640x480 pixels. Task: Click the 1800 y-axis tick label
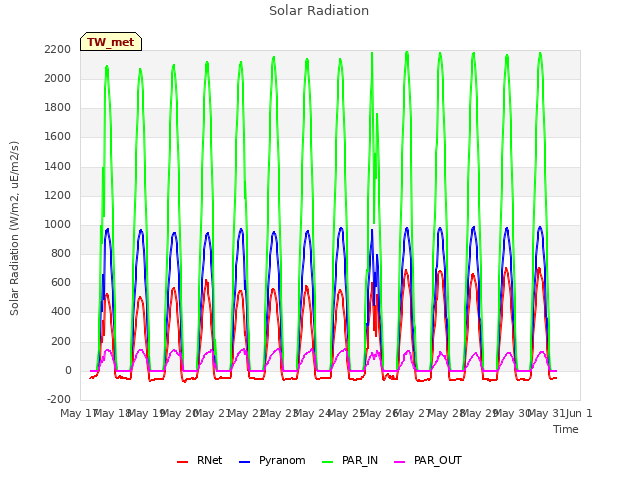[58, 108]
